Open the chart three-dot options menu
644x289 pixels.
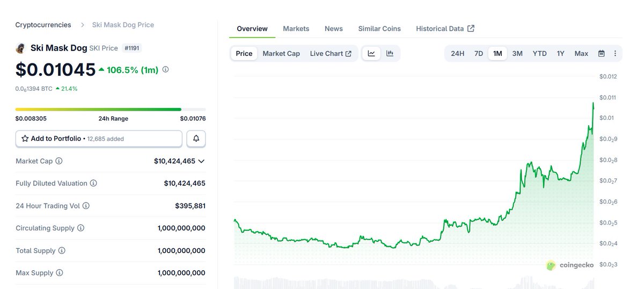click(615, 54)
